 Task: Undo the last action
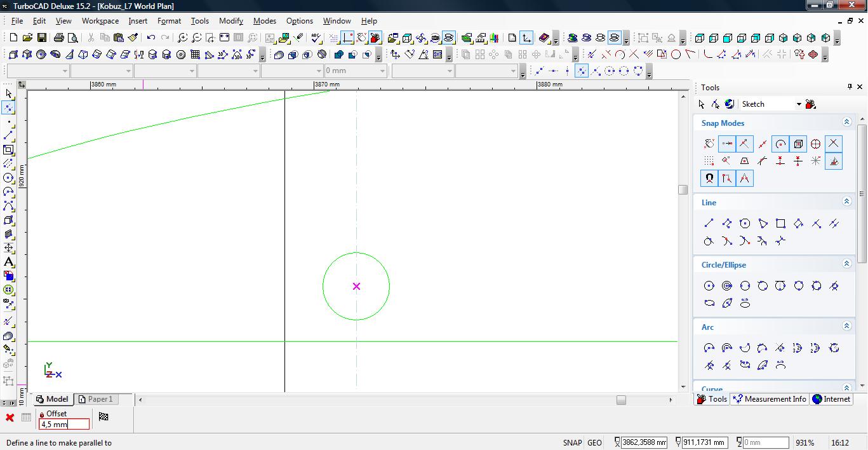pyautogui.click(x=151, y=38)
